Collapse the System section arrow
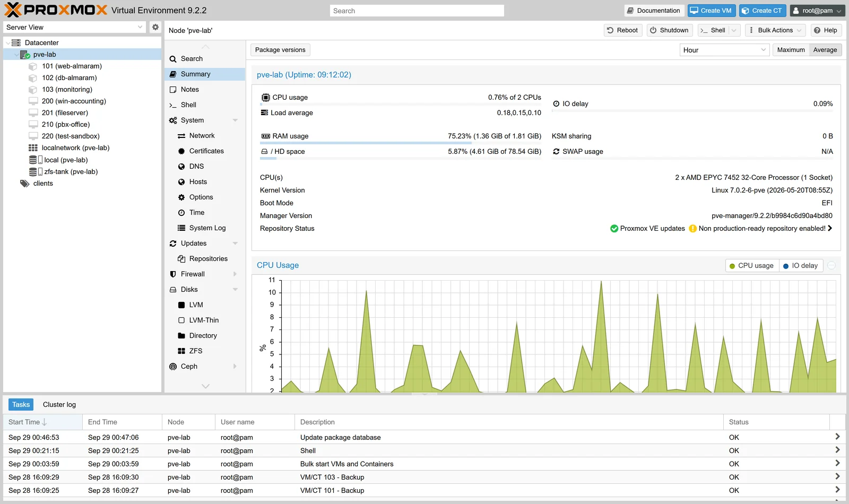The image size is (849, 504). click(x=235, y=120)
